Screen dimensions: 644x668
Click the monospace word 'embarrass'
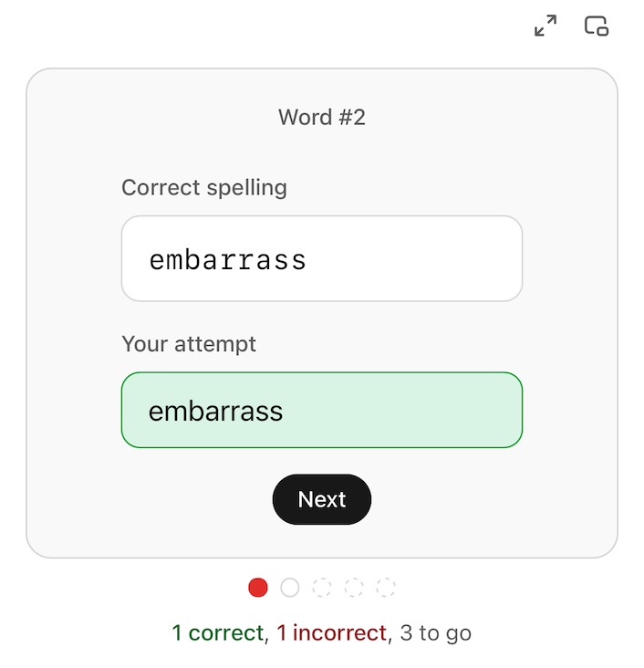coord(228,260)
